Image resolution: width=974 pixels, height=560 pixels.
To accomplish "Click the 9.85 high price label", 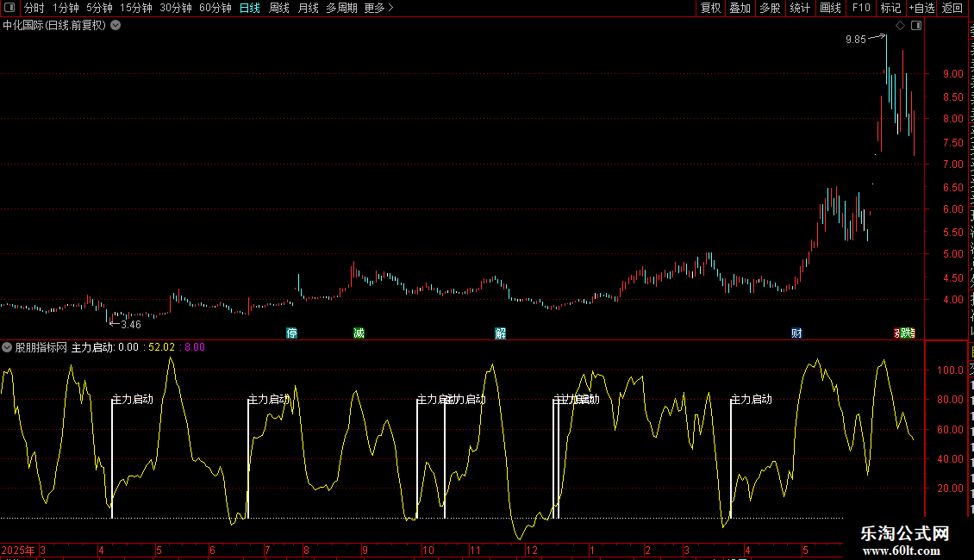I will [855, 40].
